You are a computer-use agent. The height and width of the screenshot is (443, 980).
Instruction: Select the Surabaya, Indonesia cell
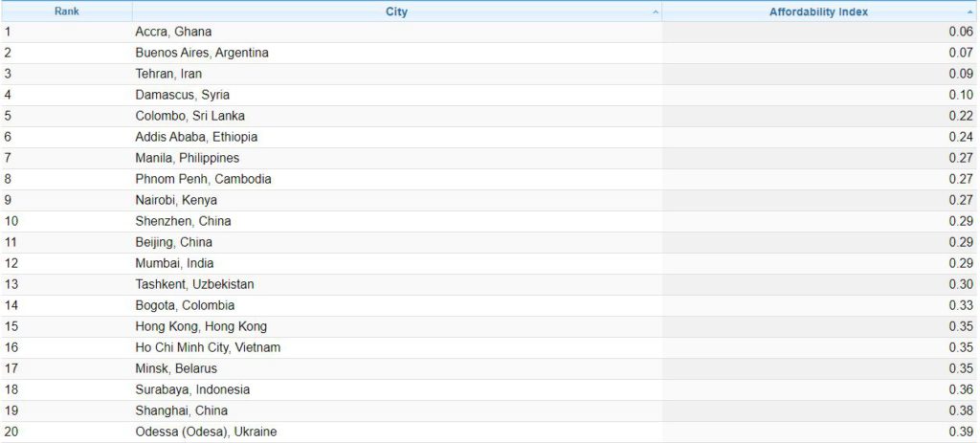click(397, 389)
